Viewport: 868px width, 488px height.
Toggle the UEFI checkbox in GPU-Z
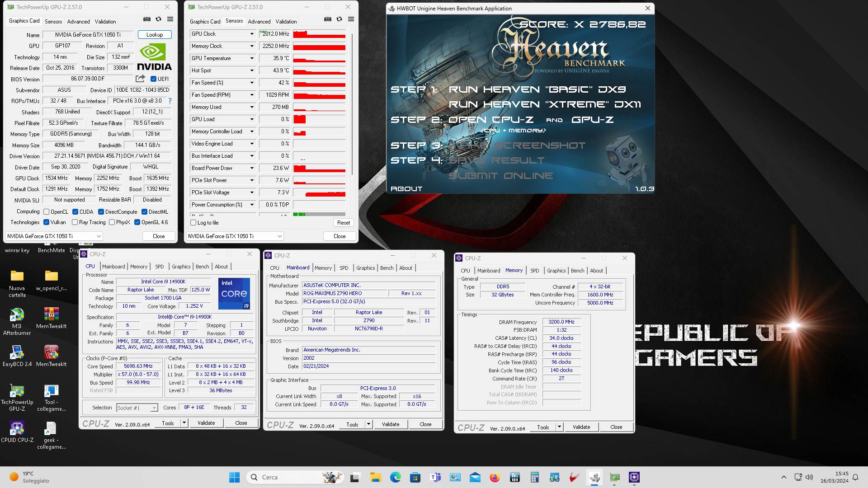pyautogui.click(x=153, y=79)
